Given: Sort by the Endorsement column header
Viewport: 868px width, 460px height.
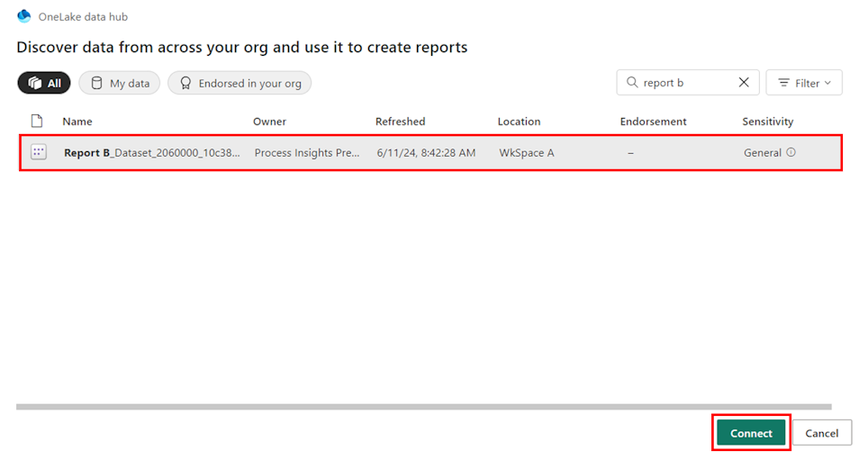Looking at the screenshot, I should (x=653, y=122).
